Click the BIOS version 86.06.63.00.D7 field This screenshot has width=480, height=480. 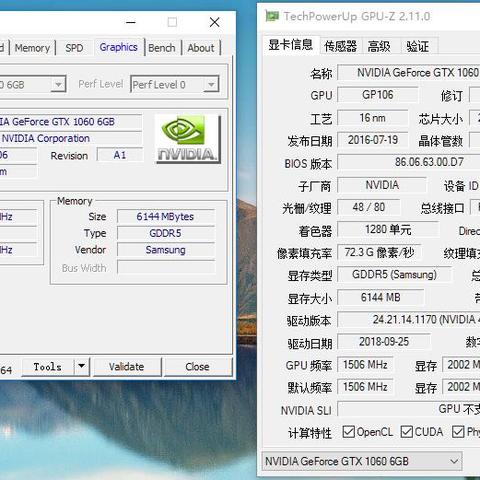[x=409, y=162]
